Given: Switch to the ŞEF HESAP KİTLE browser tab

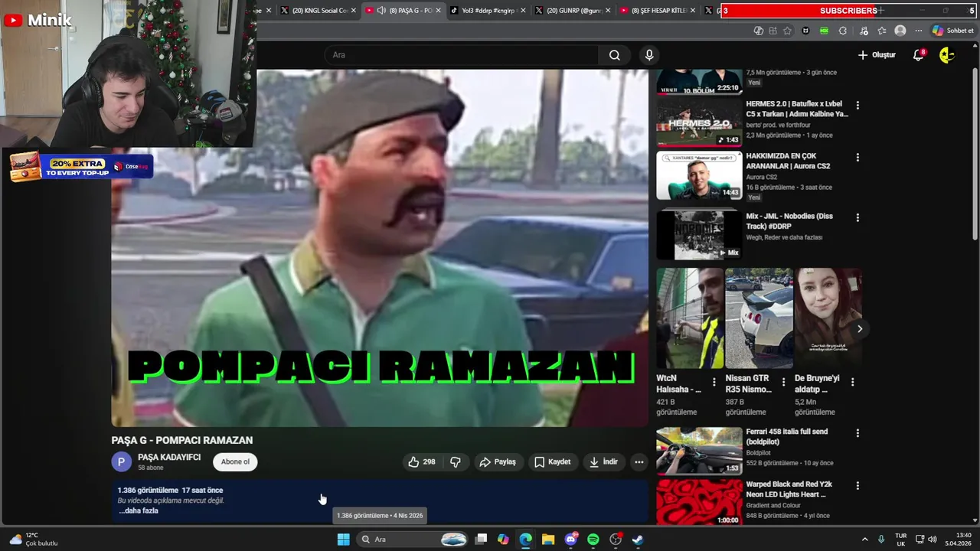Looking at the screenshot, I should [x=657, y=11].
